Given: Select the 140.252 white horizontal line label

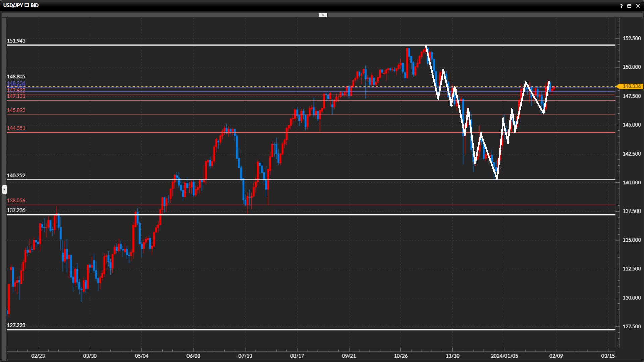Looking at the screenshot, I should [16, 175].
